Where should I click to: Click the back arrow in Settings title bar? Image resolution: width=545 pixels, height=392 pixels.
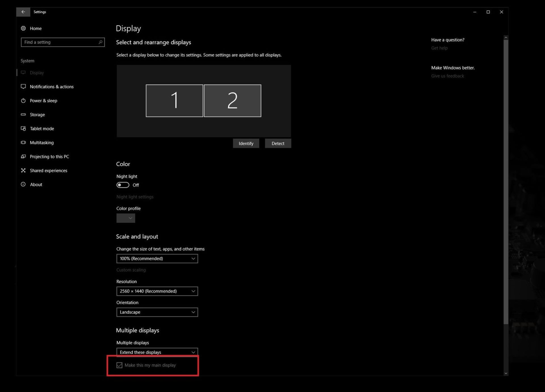pyautogui.click(x=23, y=12)
